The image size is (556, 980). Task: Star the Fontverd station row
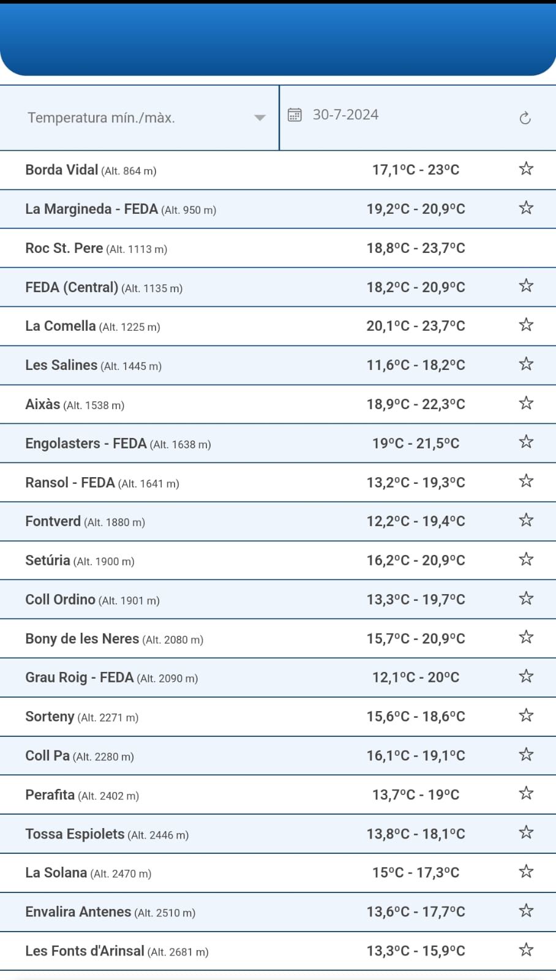pos(526,521)
